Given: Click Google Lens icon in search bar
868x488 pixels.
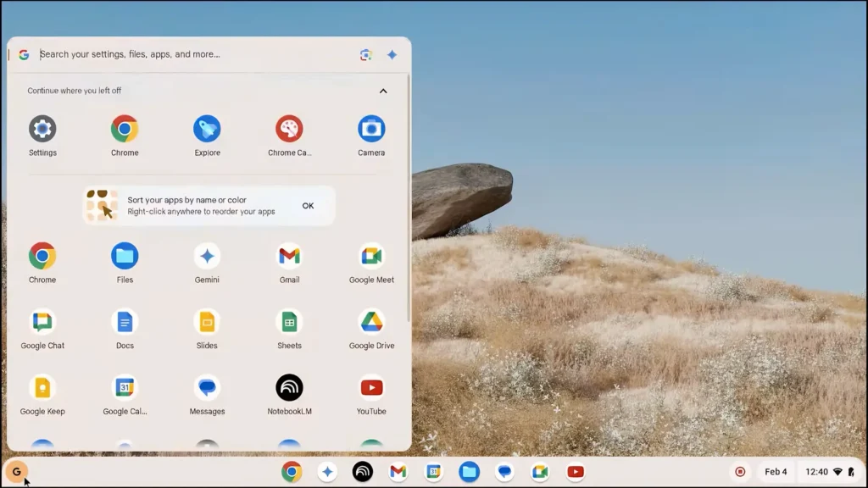Looking at the screenshot, I should click(x=366, y=54).
